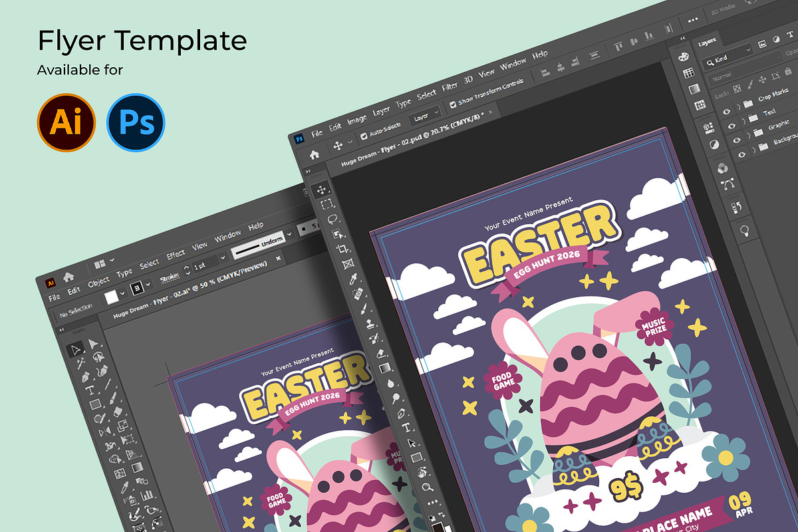
Task: Select the Illustrator Type tool
Action: pyautogui.click(x=90, y=390)
